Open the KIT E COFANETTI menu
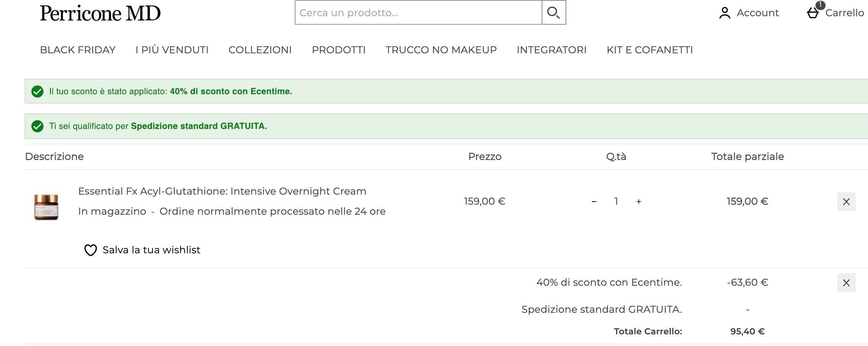 pos(650,50)
